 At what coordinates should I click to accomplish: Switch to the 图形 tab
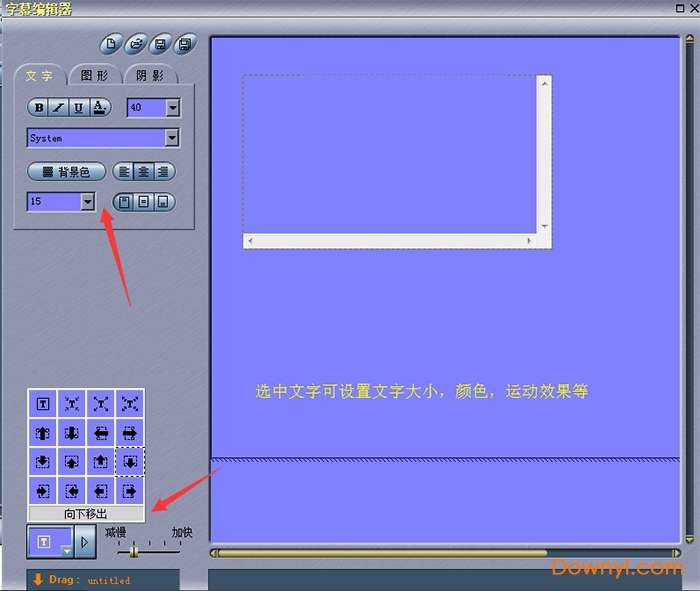point(94,75)
